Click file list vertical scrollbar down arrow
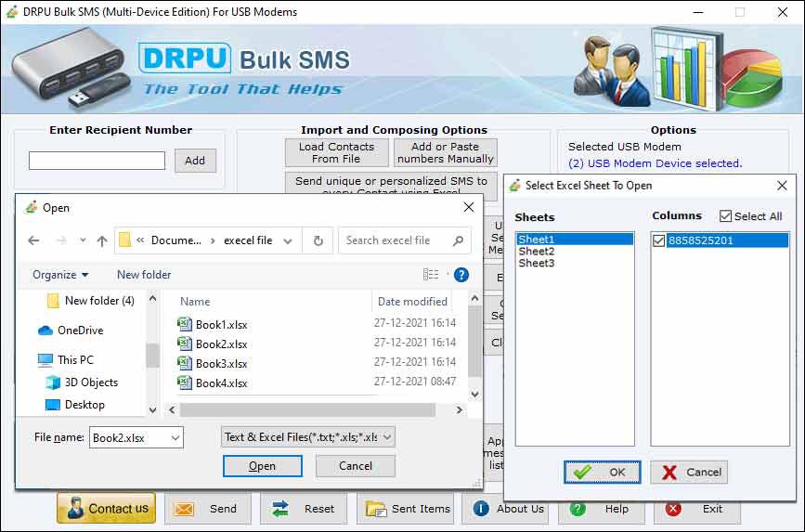 pos(474,394)
